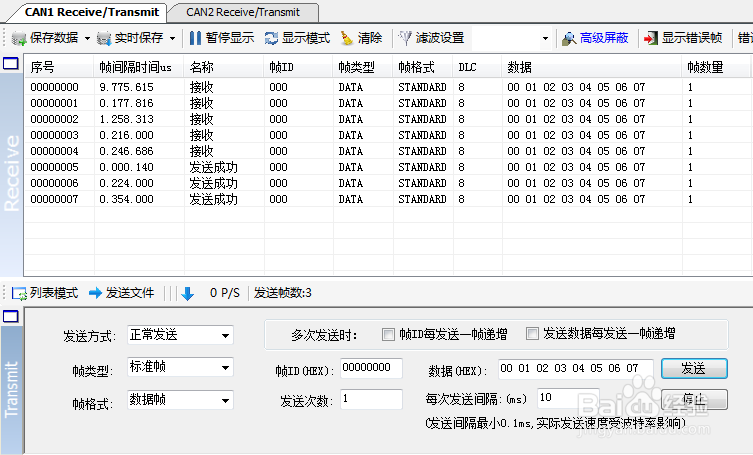The width and height of the screenshot is (753, 455).
Task: Clear the list with 清除 broom icon
Action: (347, 38)
